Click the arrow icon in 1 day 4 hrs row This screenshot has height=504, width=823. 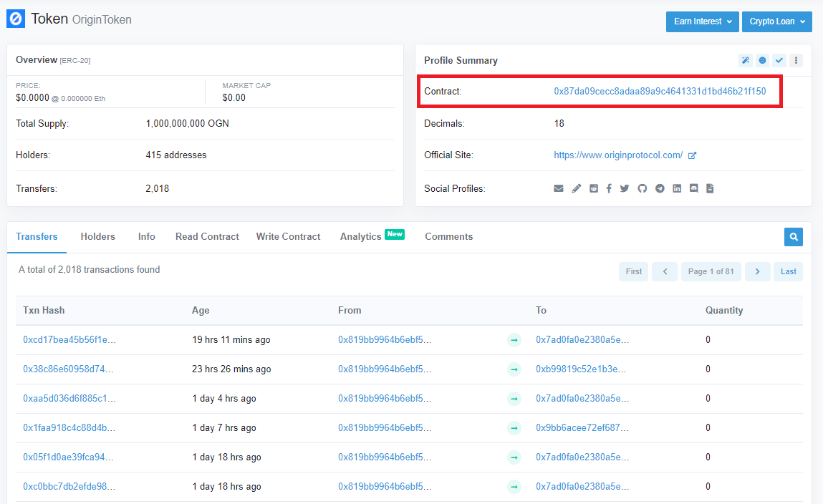514,399
